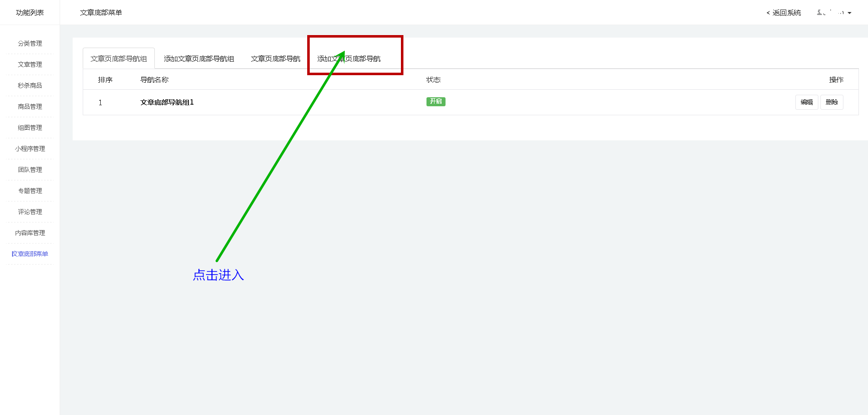Select the 文章页底部导航 tab
This screenshot has height=415, width=868.
(276, 59)
